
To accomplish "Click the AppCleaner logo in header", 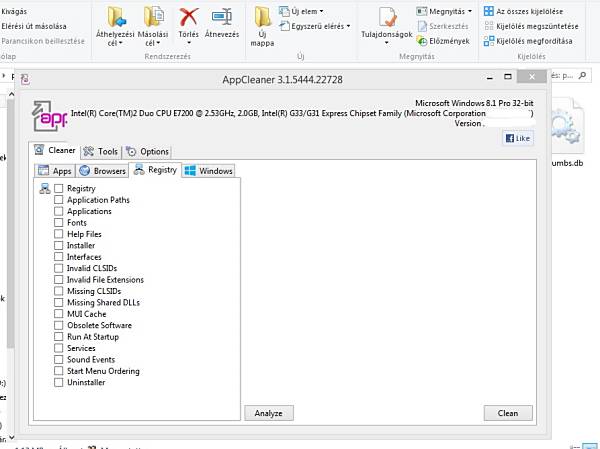I will 49,116.
